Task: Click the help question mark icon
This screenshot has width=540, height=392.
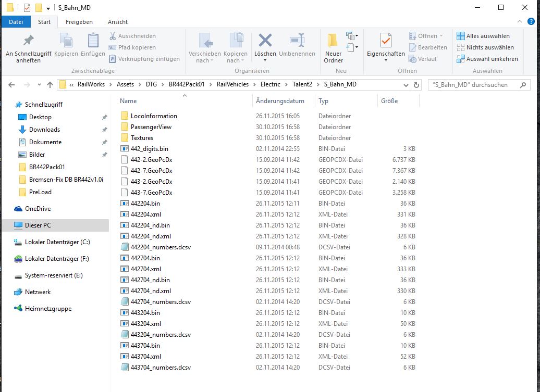Action: pos(531,21)
